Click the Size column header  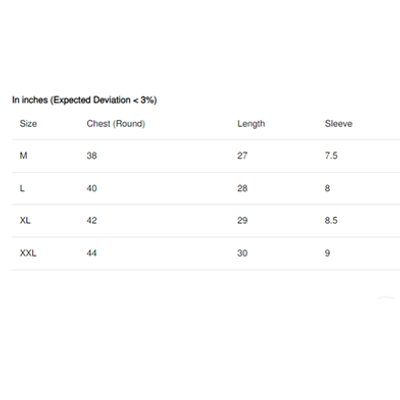[28, 124]
